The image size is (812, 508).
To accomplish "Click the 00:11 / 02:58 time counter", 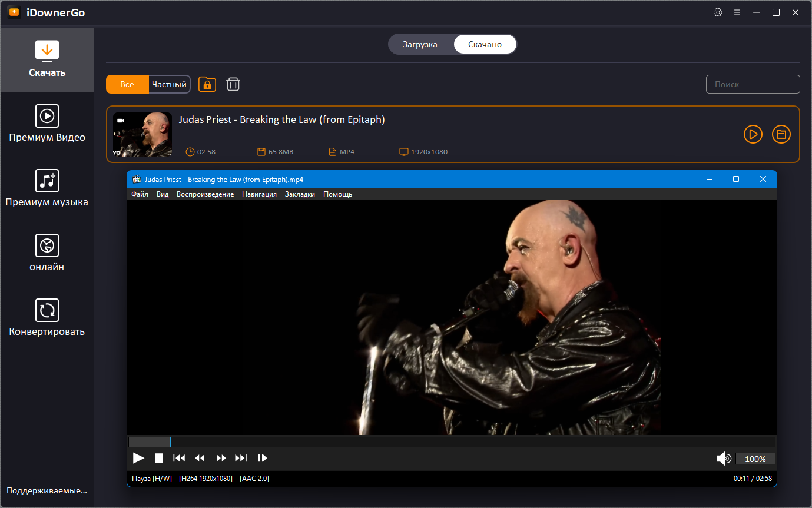I will [x=753, y=479].
